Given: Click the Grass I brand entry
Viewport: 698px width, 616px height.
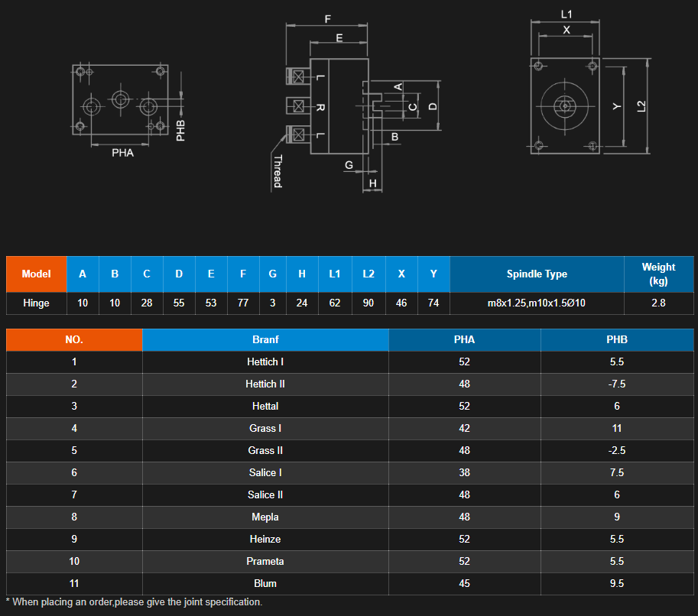Looking at the screenshot, I should click(x=265, y=429).
